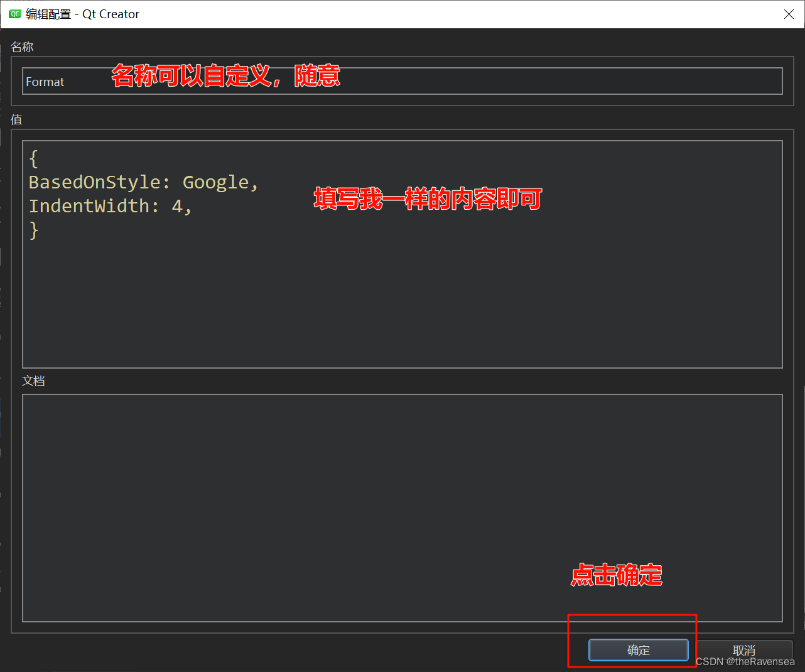Click the 名称 input field containing Format
The width and height of the screenshot is (805, 672).
(403, 81)
